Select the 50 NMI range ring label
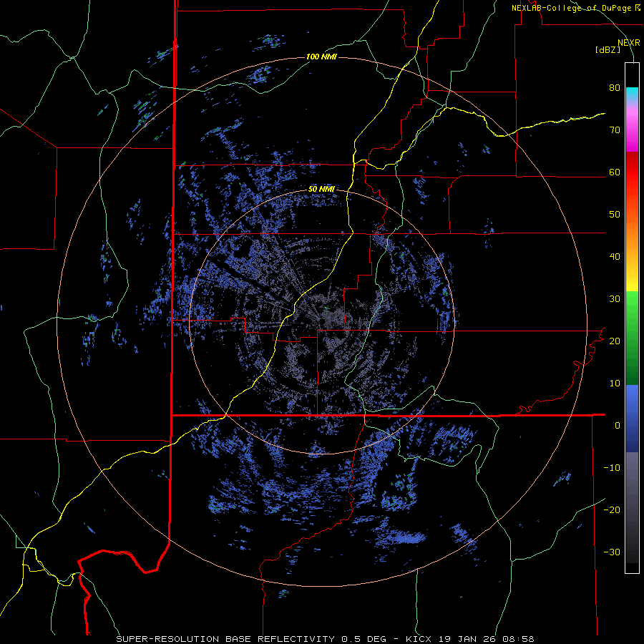The height and width of the screenshot is (644, 644). 321,190
